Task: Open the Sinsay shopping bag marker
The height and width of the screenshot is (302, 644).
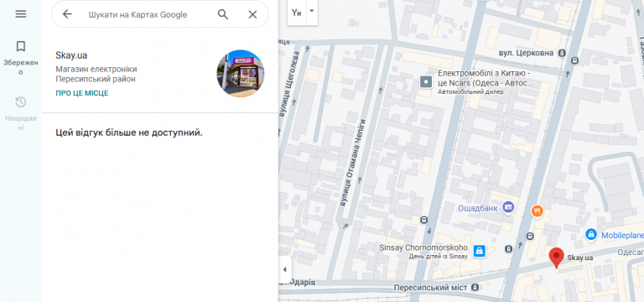Action: [479, 250]
